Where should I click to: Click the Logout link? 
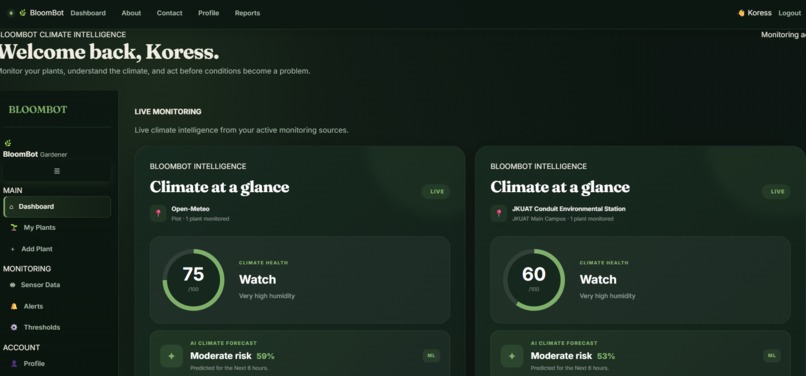[x=790, y=13]
